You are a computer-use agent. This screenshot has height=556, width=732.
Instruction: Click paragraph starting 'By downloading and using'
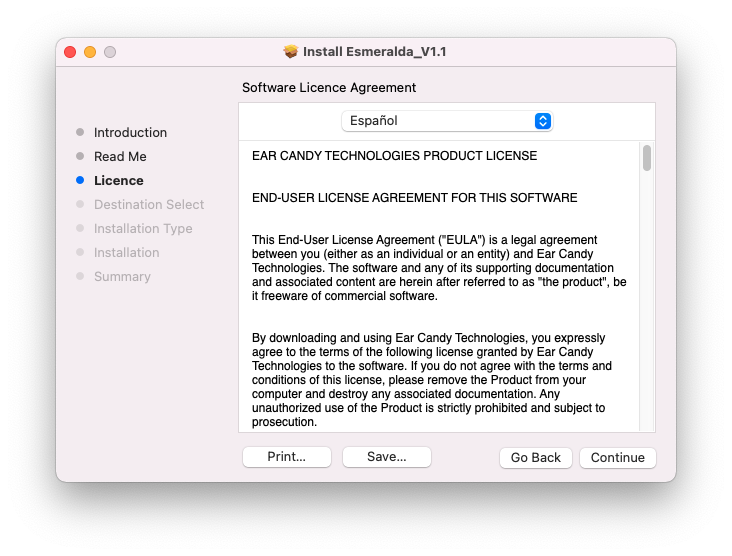coord(432,380)
